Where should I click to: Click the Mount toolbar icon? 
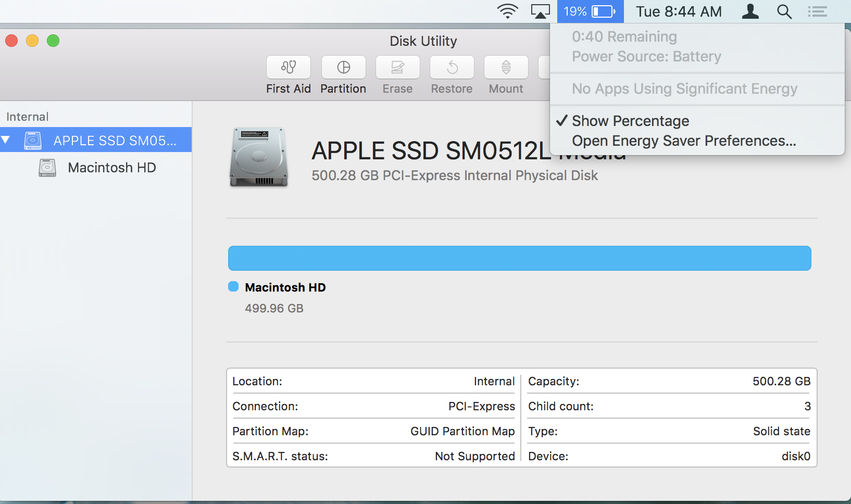click(506, 67)
